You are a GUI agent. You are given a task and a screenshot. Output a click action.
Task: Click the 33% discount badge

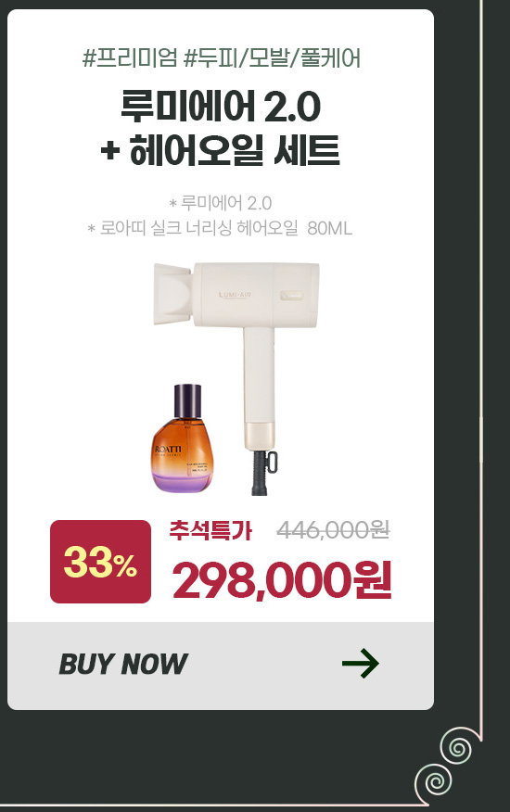(x=100, y=562)
